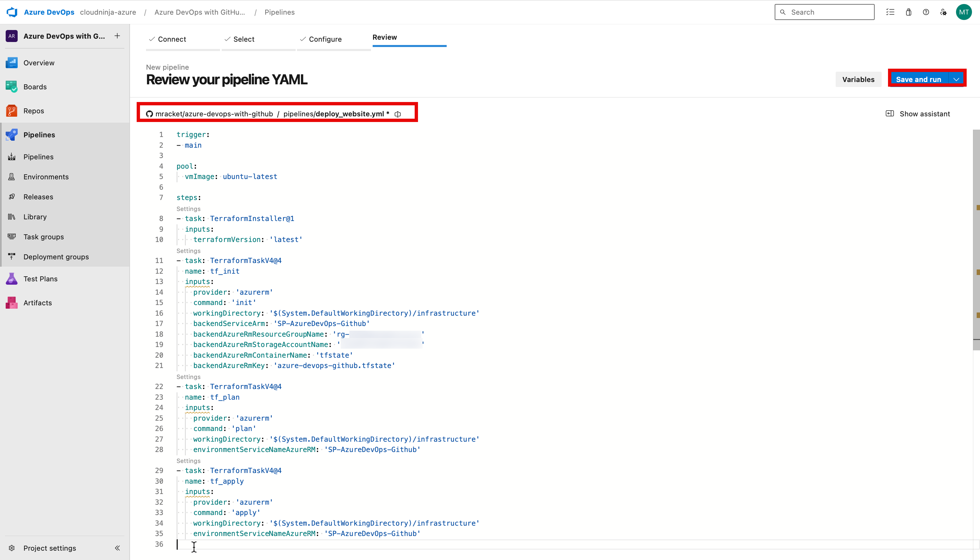Open Task groups in the sidebar
980x560 pixels.
point(65,237)
